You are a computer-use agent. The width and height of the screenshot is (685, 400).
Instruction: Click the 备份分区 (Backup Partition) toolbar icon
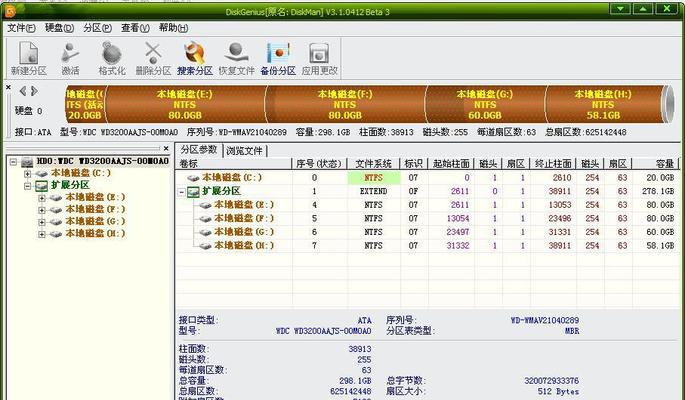tap(278, 58)
